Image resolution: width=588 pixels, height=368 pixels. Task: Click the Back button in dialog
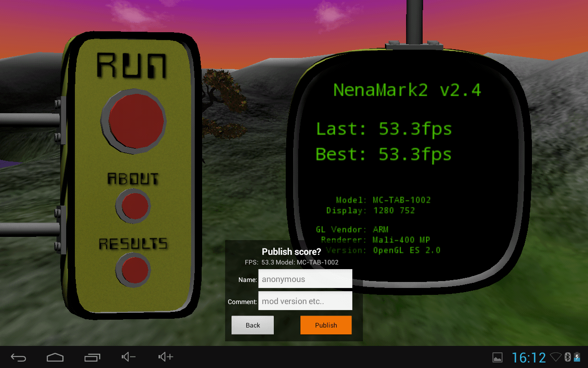pos(253,325)
